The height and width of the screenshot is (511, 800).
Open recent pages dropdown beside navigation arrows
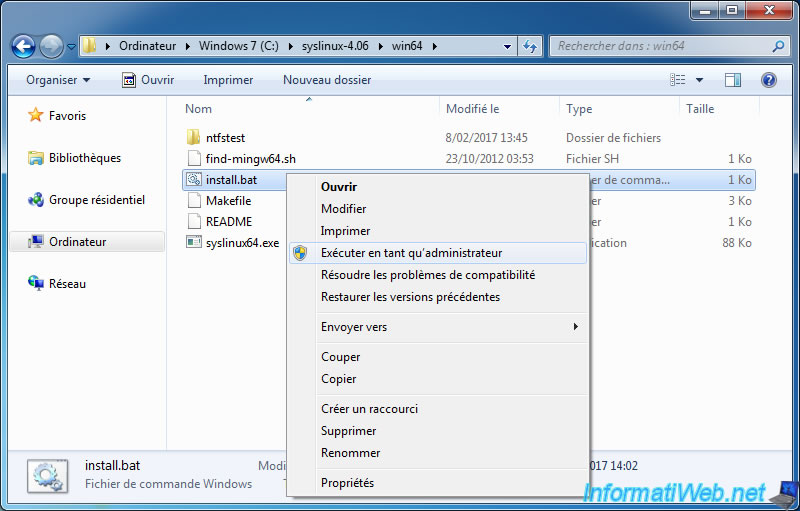(71, 47)
